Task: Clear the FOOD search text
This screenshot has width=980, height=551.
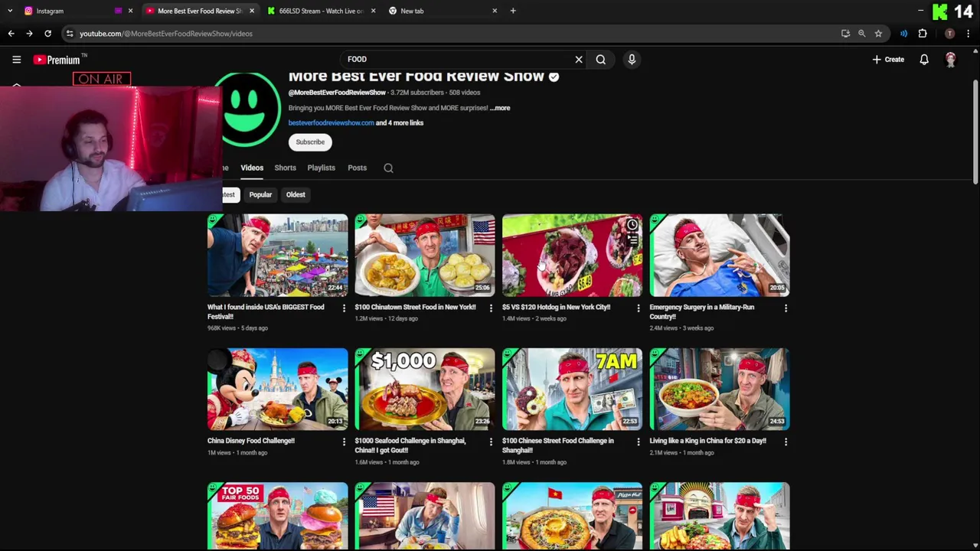Action: [x=579, y=59]
